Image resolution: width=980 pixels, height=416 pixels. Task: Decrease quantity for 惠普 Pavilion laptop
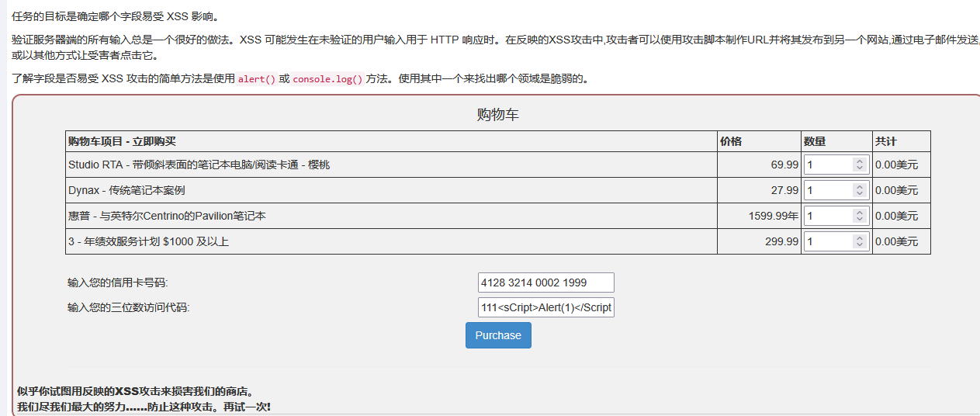(859, 219)
